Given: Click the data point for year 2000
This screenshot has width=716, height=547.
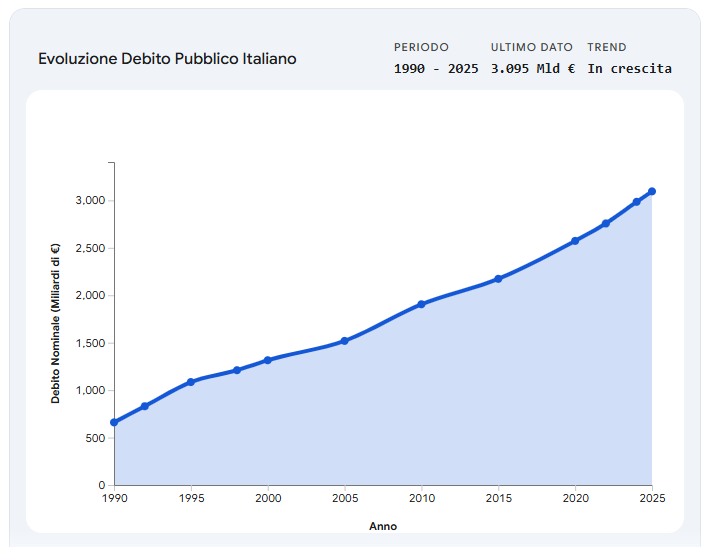Looking at the screenshot, I should point(268,360).
